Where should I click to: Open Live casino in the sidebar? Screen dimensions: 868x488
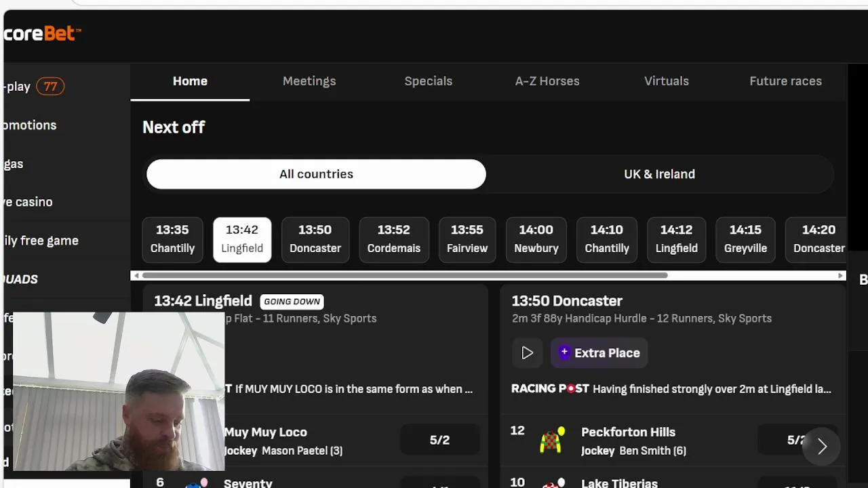pyautogui.click(x=28, y=202)
